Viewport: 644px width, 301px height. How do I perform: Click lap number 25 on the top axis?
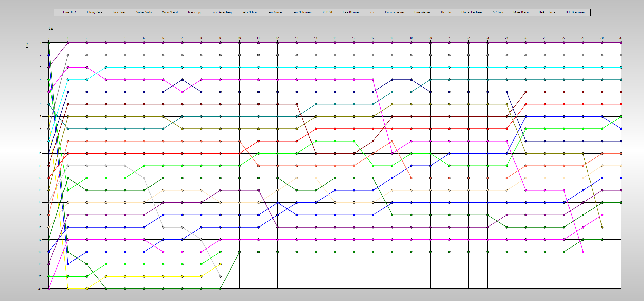point(525,38)
